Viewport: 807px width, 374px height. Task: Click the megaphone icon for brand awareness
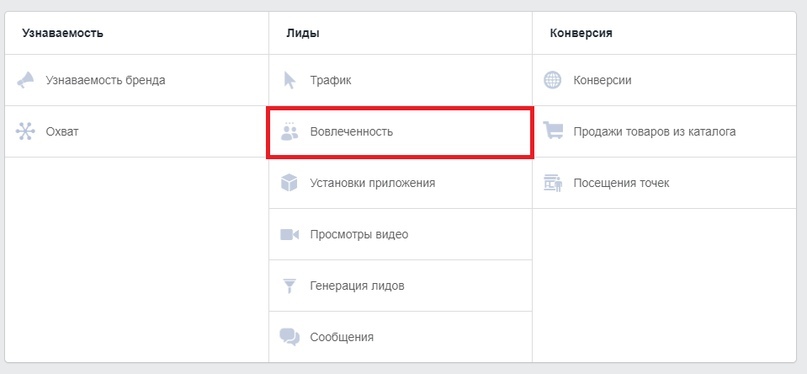point(25,80)
